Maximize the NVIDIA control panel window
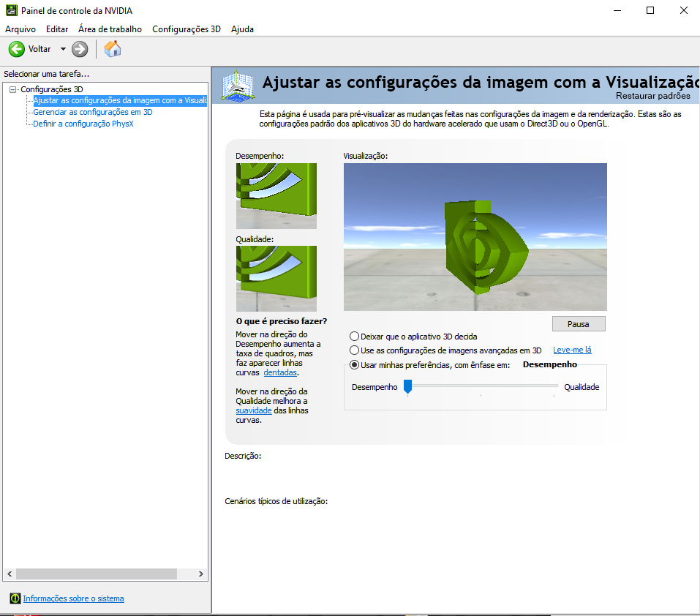Image resolution: width=700 pixels, height=616 pixels. (x=650, y=10)
